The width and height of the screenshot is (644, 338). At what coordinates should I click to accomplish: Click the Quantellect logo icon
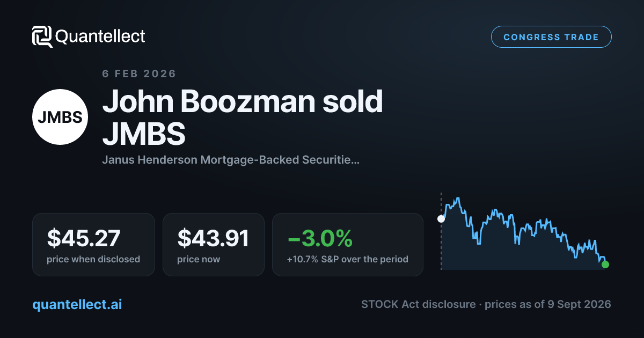(x=42, y=36)
